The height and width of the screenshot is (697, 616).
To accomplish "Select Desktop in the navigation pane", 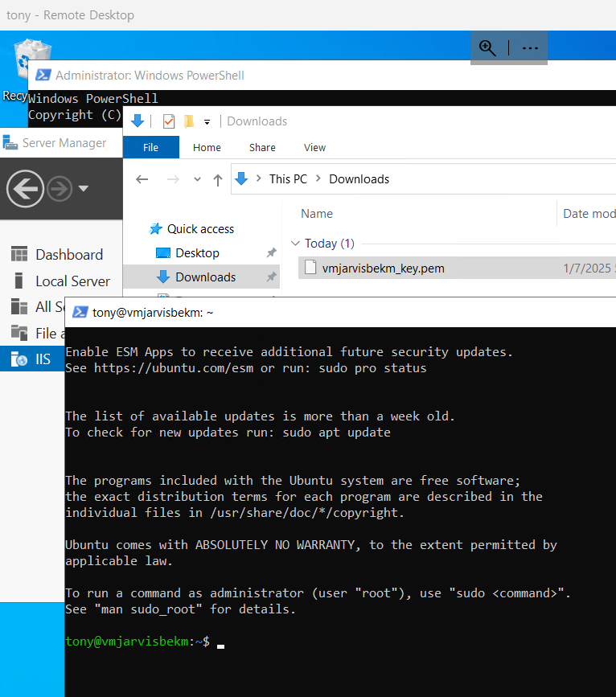I will click(x=197, y=253).
